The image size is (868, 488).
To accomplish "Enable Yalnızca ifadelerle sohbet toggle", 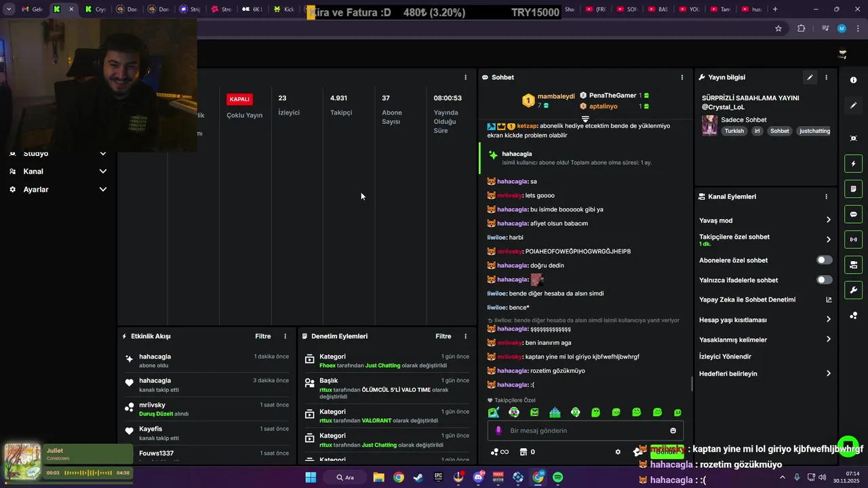I will click(824, 280).
